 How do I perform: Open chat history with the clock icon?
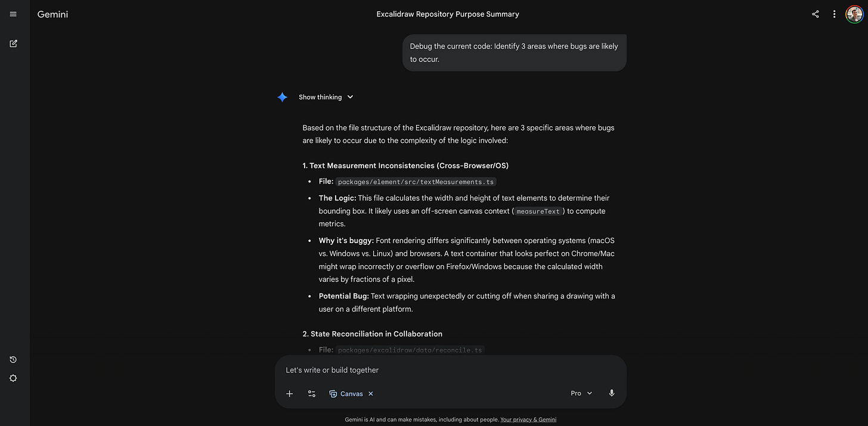pos(13,359)
